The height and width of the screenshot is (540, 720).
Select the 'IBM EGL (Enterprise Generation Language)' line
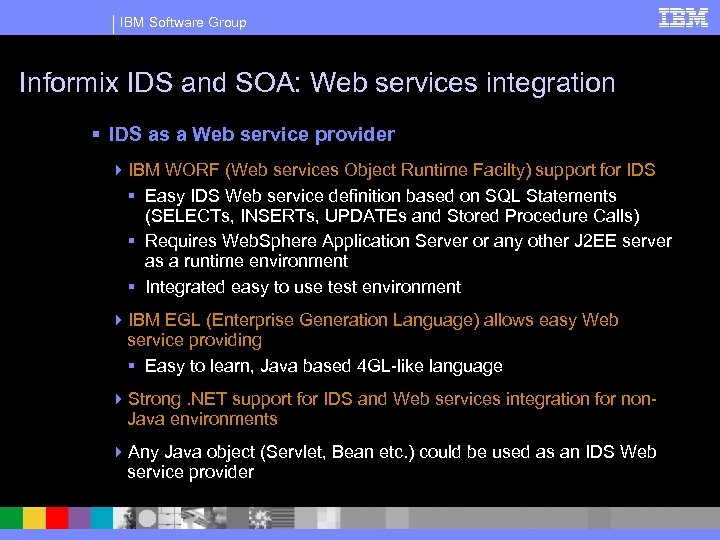tap(373, 330)
